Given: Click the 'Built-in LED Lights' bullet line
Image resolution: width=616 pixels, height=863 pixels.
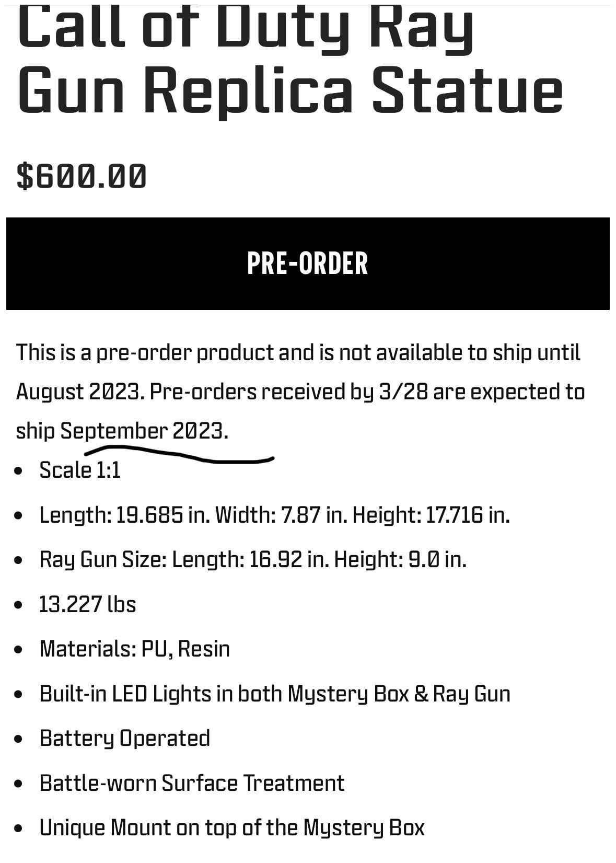Looking at the screenshot, I should pyautogui.click(x=275, y=694).
